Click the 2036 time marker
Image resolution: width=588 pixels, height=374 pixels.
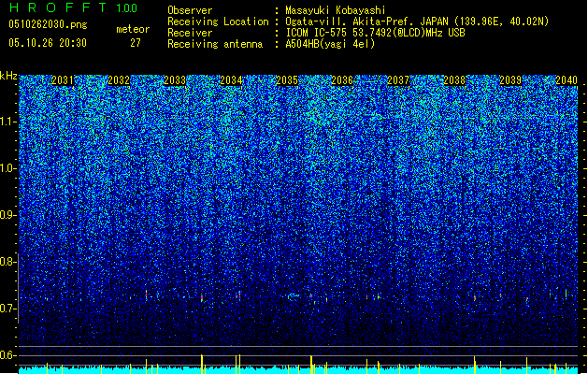342,80
